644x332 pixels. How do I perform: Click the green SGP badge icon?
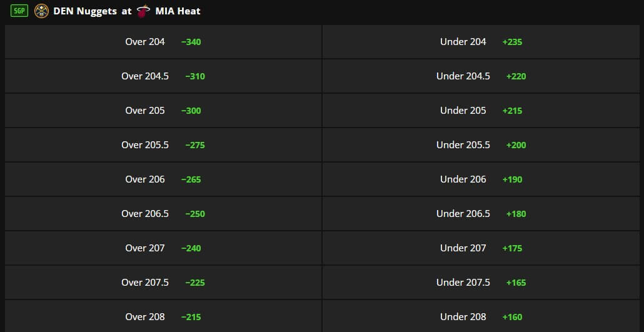click(19, 11)
